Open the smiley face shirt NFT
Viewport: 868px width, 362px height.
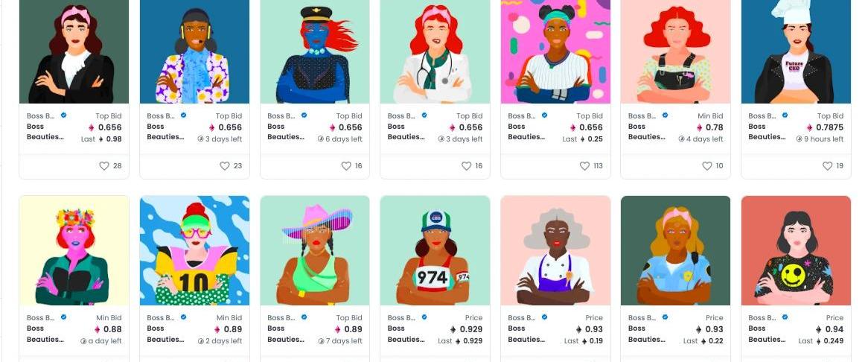tap(796, 250)
